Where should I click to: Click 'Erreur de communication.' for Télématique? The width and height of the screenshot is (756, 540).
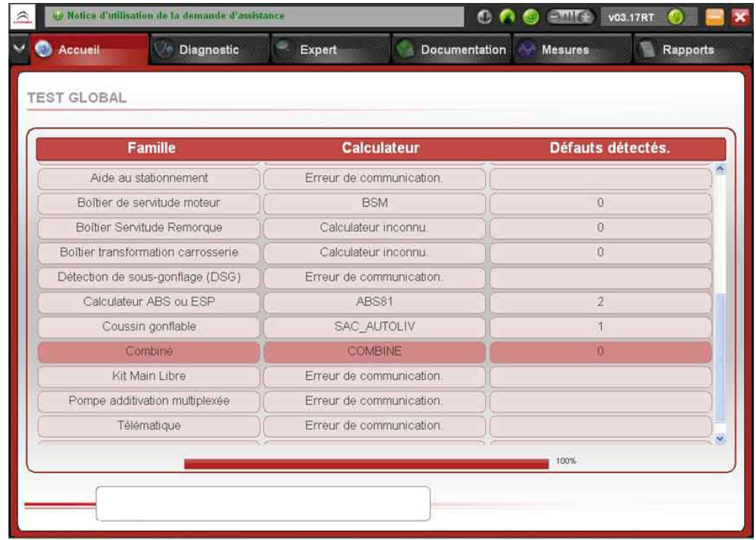point(375,426)
